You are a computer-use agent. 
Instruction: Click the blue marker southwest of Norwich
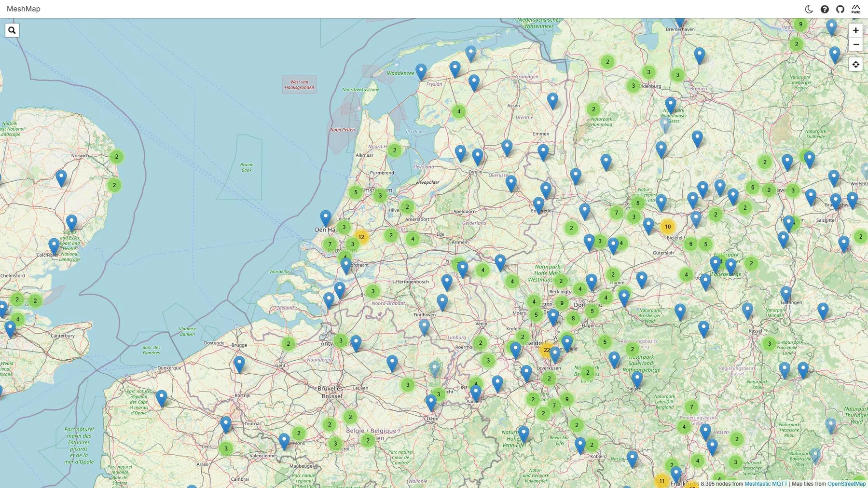[x=61, y=177]
